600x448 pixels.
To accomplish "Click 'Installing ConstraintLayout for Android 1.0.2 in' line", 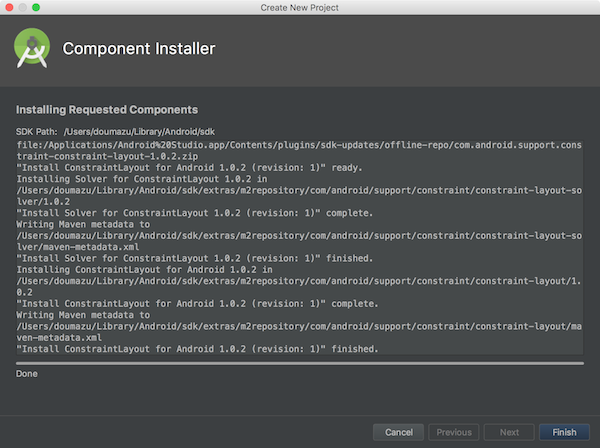I will click(x=145, y=270).
